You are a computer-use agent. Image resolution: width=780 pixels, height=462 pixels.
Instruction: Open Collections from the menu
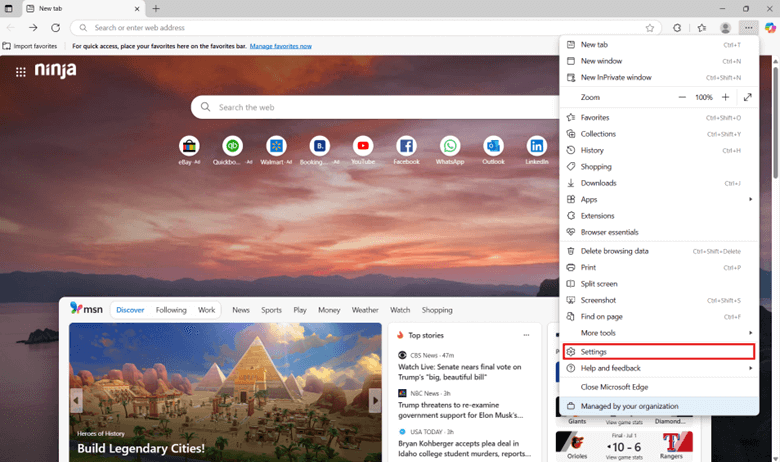659,134
